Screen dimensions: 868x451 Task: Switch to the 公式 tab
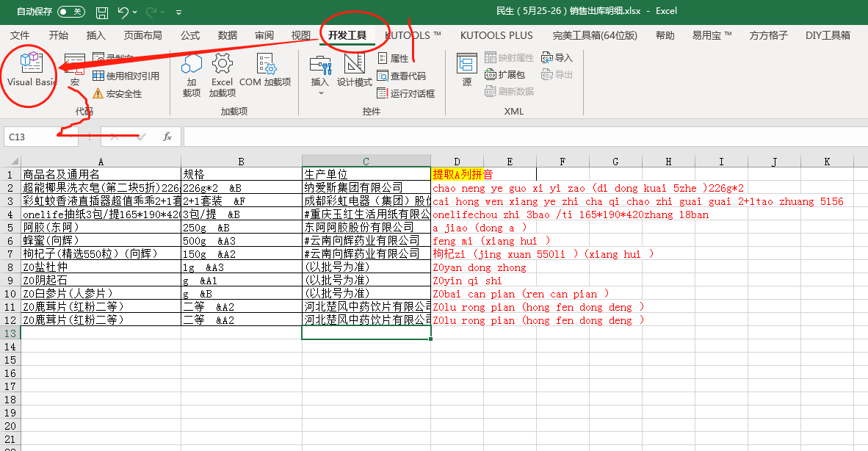pyautogui.click(x=190, y=35)
